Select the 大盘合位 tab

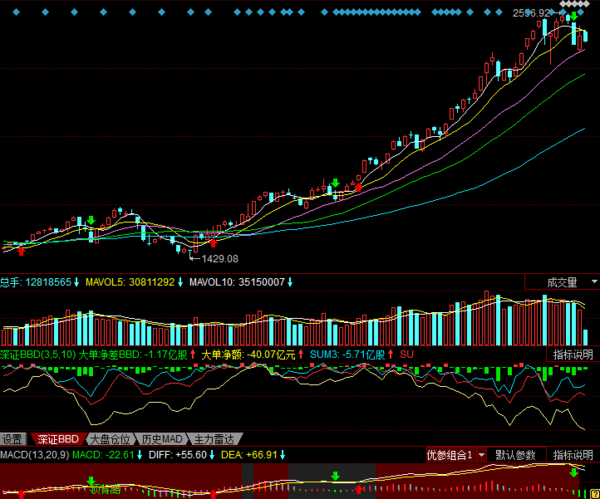(110, 439)
